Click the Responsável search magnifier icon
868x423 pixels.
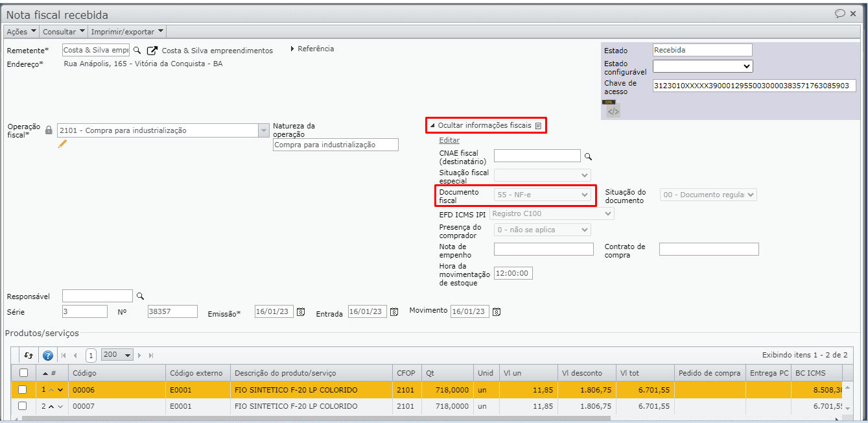(x=140, y=296)
